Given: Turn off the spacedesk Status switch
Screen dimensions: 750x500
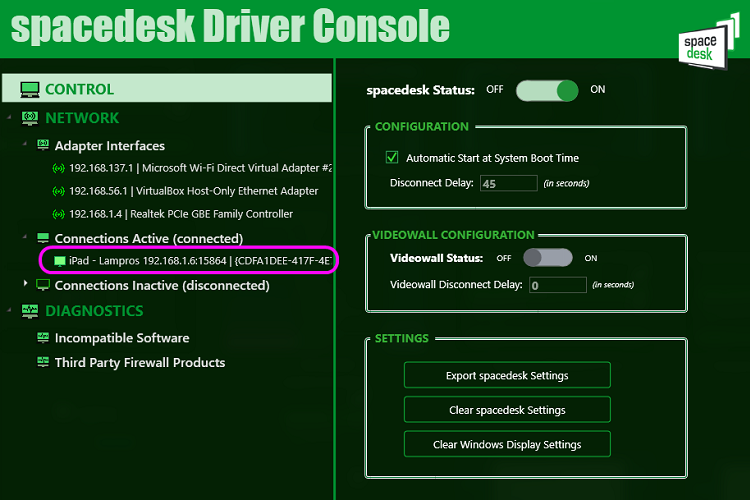Looking at the screenshot, I should (547, 90).
